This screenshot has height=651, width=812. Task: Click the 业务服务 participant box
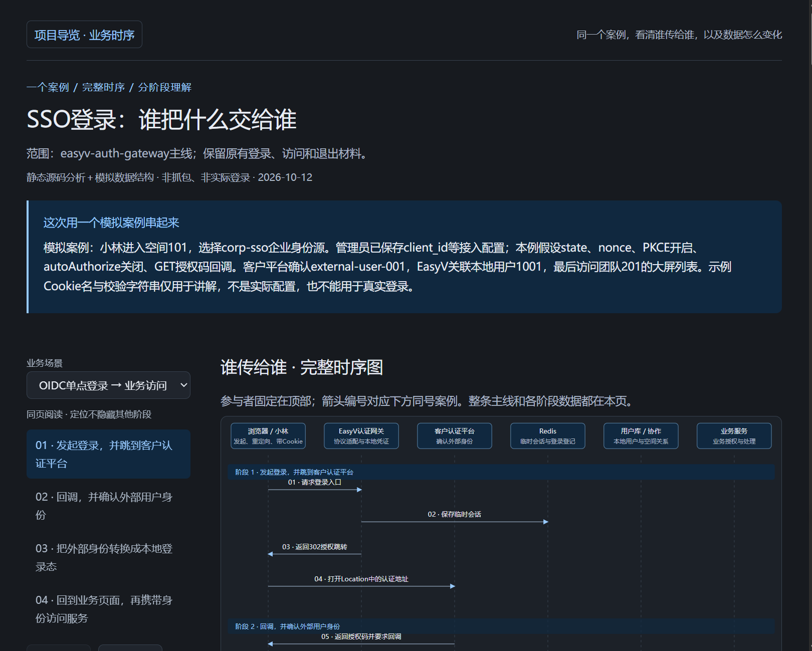point(734,436)
